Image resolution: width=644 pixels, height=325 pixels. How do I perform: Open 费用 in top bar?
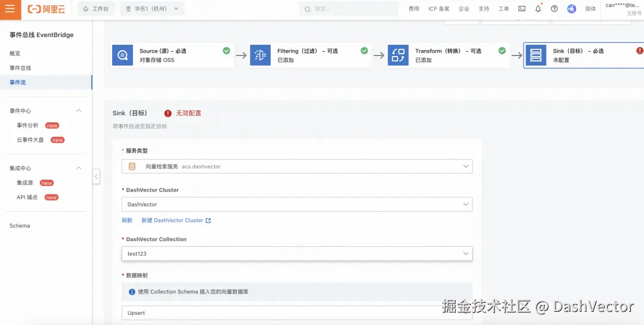click(414, 8)
